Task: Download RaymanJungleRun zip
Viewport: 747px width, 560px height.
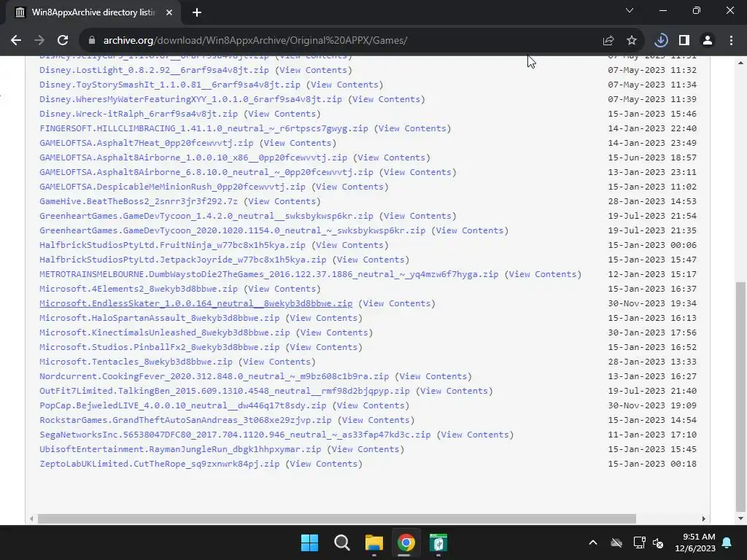Action: (x=180, y=449)
